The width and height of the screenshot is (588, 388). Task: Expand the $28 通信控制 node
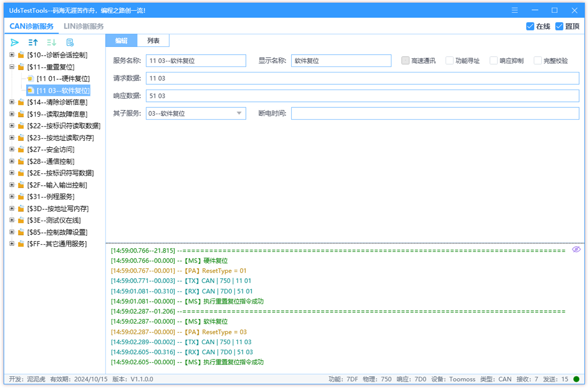pyautogui.click(x=12, y=161)
